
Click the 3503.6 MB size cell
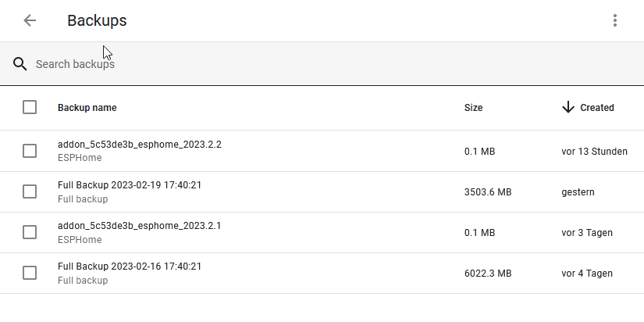(x=488, y=192)
